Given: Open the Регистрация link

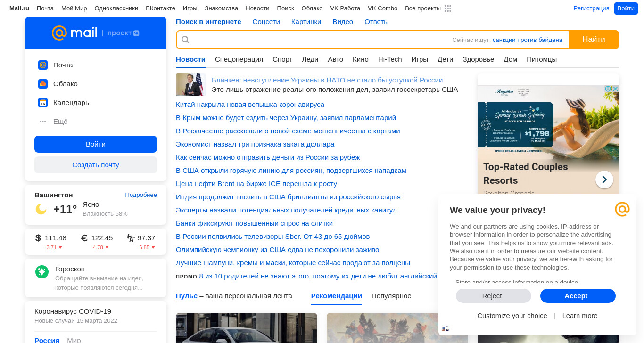Looking at the screenshot, I should tap(591, 8).
